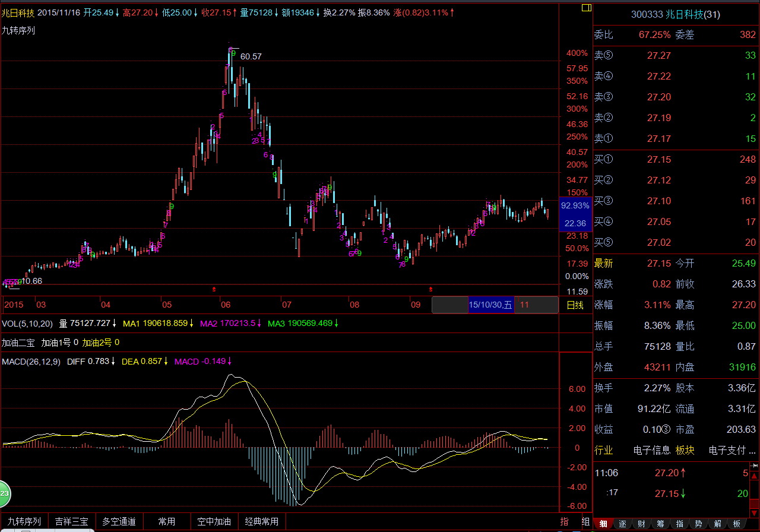Click the 势 trend tab icon
The height and width of the screenshot is (532, 760).
pos(698,524)
